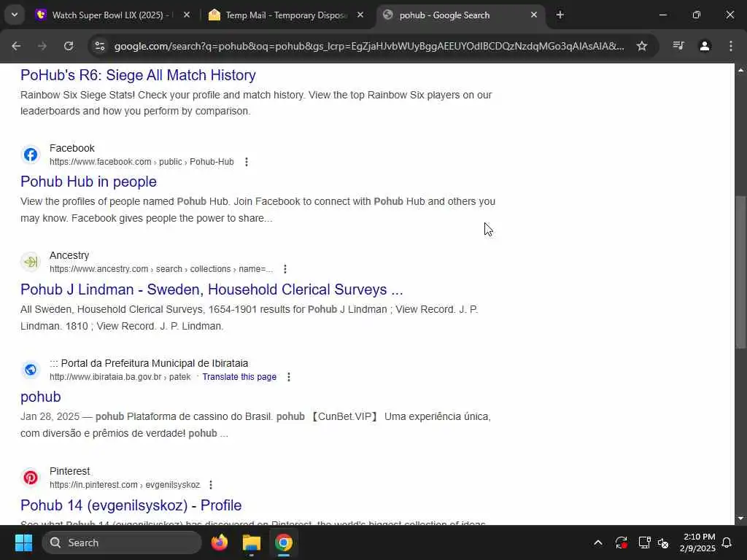Click the Facebook result URL breadcrumb
Screen dimensions: 747x560
[x=142, y=162]
